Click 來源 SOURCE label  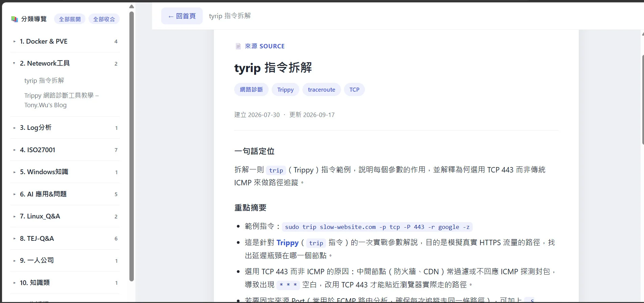click(265, 46)
